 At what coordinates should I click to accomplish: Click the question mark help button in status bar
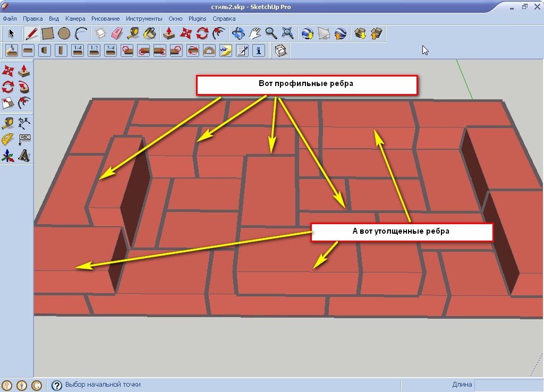pyautogui.click(x=57, y=385)
